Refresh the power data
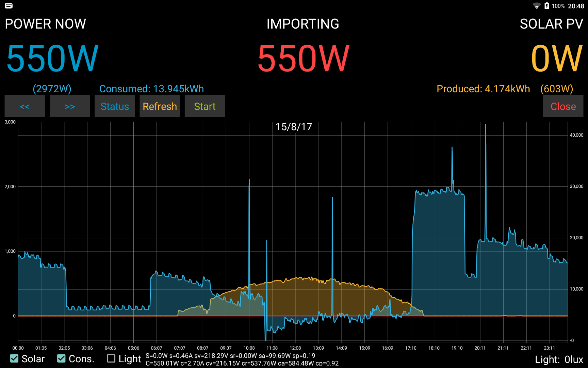588x368 pixels. click(160, 106)
